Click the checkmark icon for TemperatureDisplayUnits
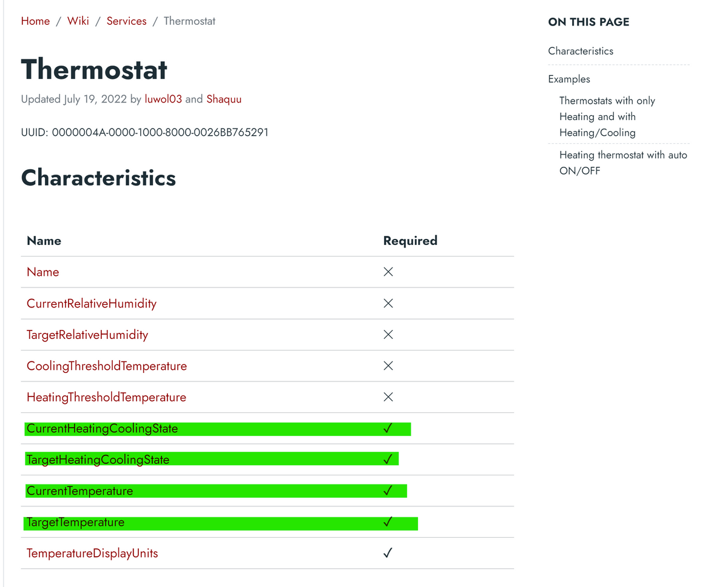This screenshot has height=587, width=728. [x=388, y=553]
